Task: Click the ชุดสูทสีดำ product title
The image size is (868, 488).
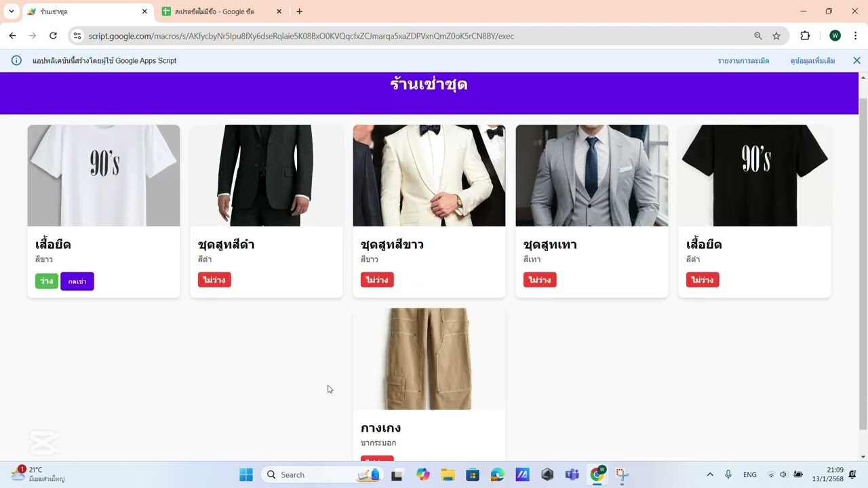Action: coord(226,244)
